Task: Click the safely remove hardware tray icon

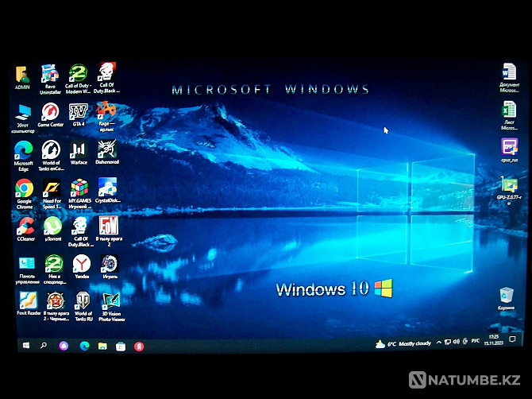Action: [x=465, y=341]
